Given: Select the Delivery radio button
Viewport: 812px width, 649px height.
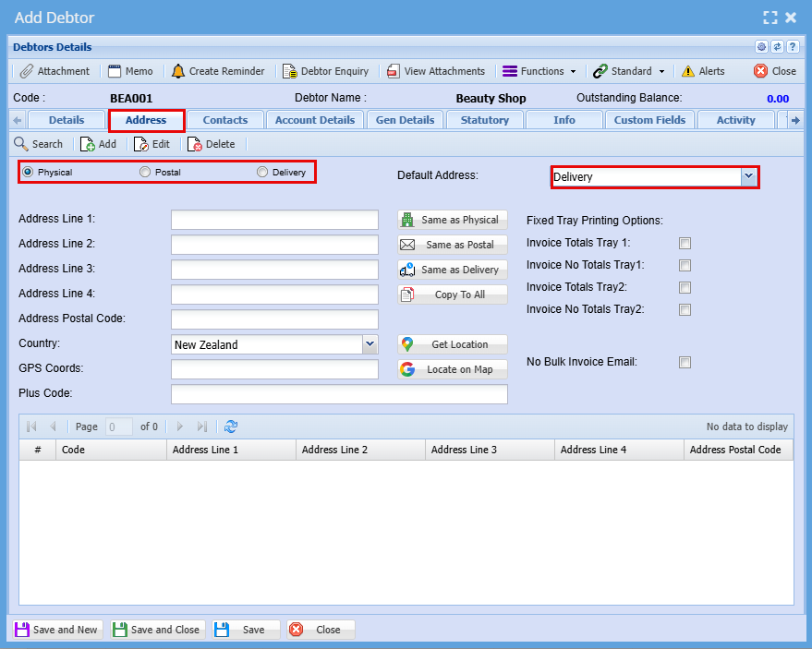Looking at the screenshot, I should (x=262, y=172).
